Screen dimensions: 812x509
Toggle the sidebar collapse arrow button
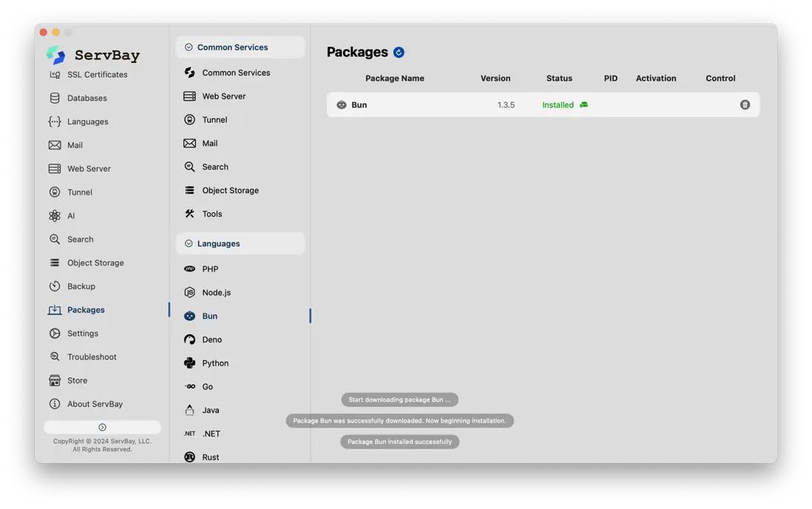(103, 427)
